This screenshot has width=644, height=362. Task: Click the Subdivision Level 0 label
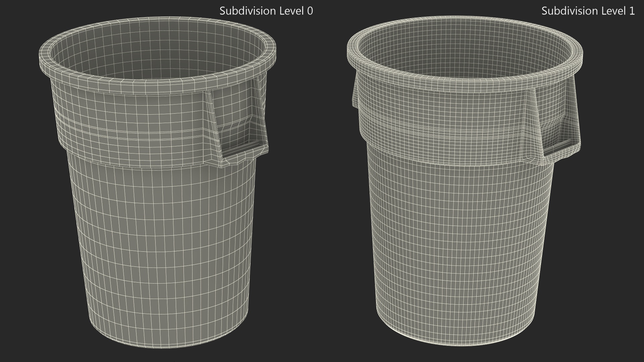point(266,11)
